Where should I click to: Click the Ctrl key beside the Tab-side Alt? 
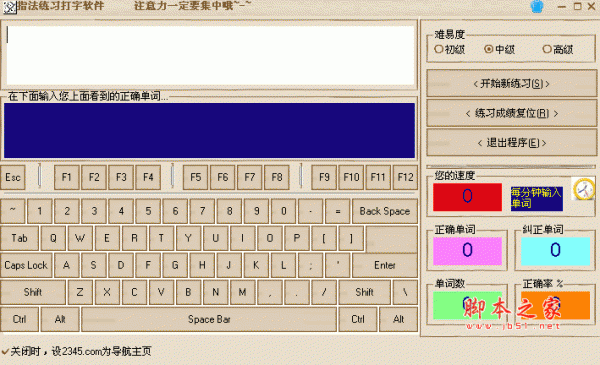(20, 319)
